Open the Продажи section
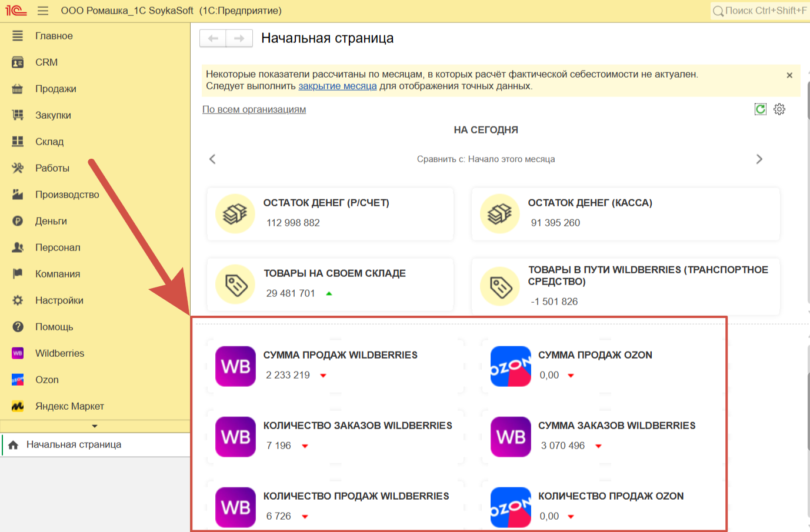Image resolution: width=810 pixels, height=532 pixels. (x=55, y=89)
